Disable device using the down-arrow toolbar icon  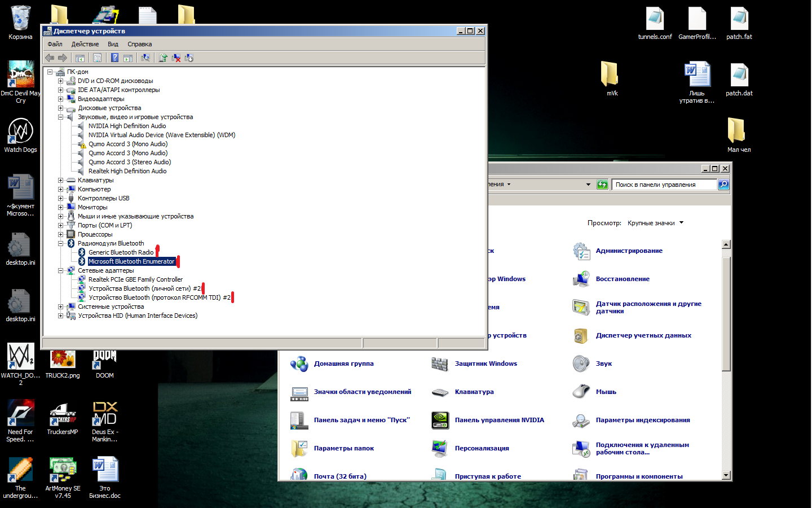(x=189, y=58)
